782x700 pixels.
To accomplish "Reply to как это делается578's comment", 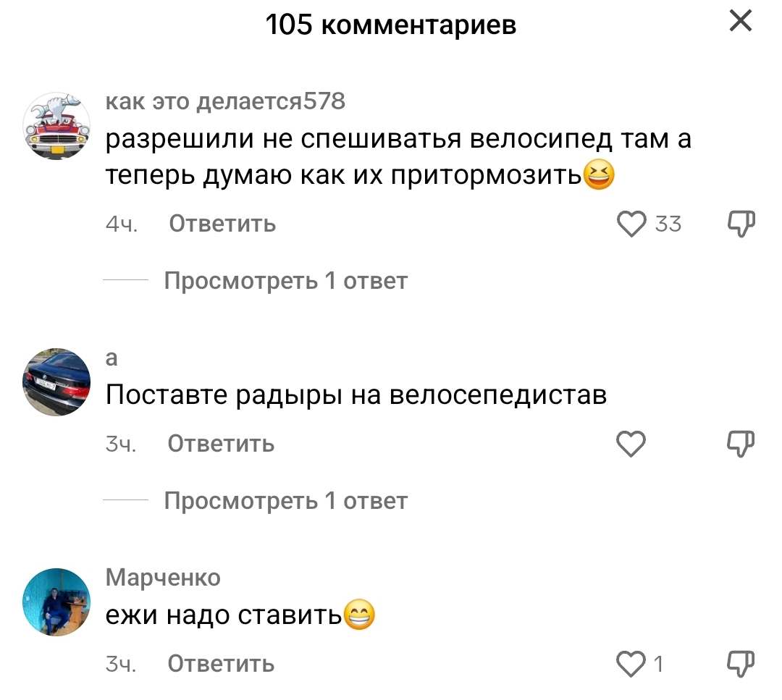I will pos(222,224).
